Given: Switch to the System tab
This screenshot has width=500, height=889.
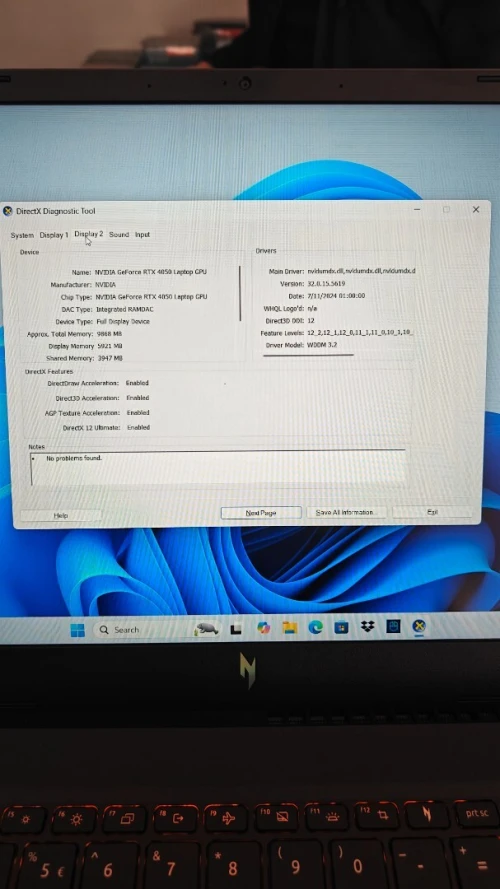Looking at the screenshot, I should pyautogui.click(x=22, y=235).
